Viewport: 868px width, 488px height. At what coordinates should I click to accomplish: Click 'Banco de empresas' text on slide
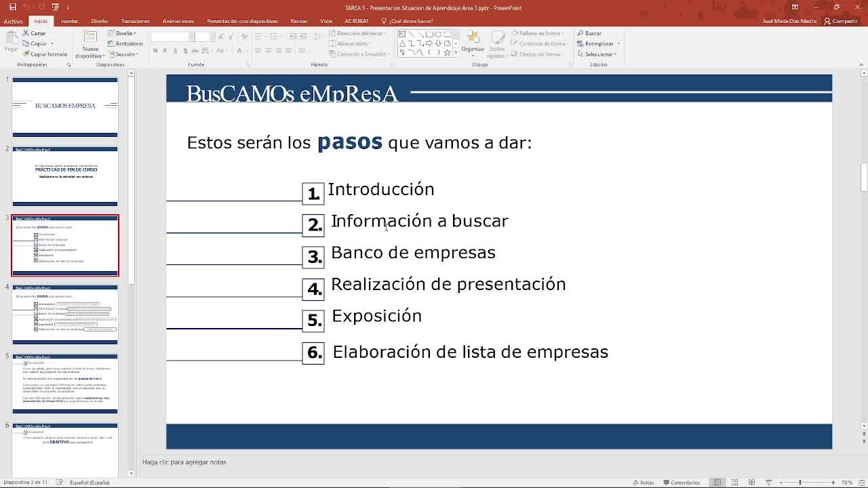413,252
